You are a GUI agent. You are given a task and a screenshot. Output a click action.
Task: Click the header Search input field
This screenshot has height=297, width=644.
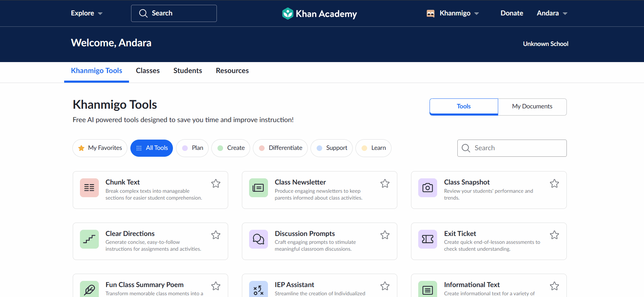pos(174,13)
